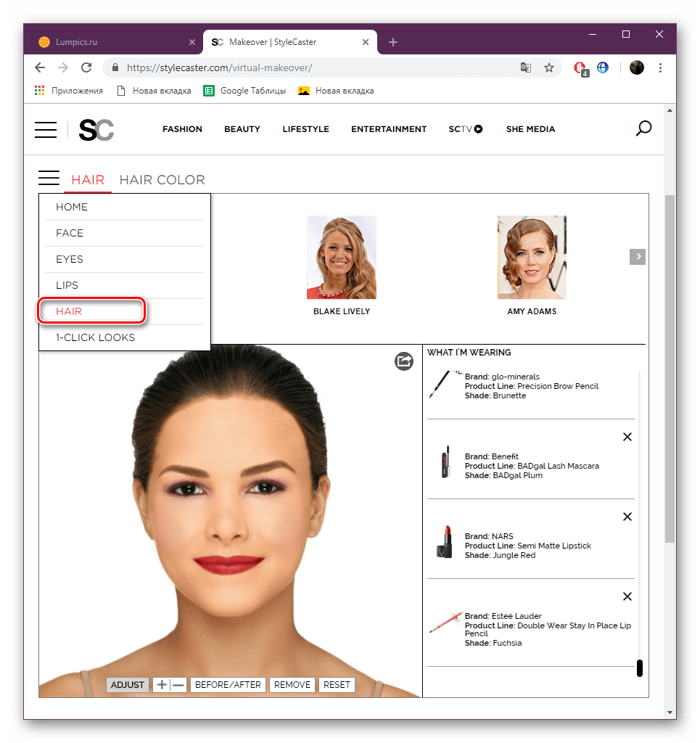Click the REMOVE button
The image size is (700, 743).
point(292,685)
